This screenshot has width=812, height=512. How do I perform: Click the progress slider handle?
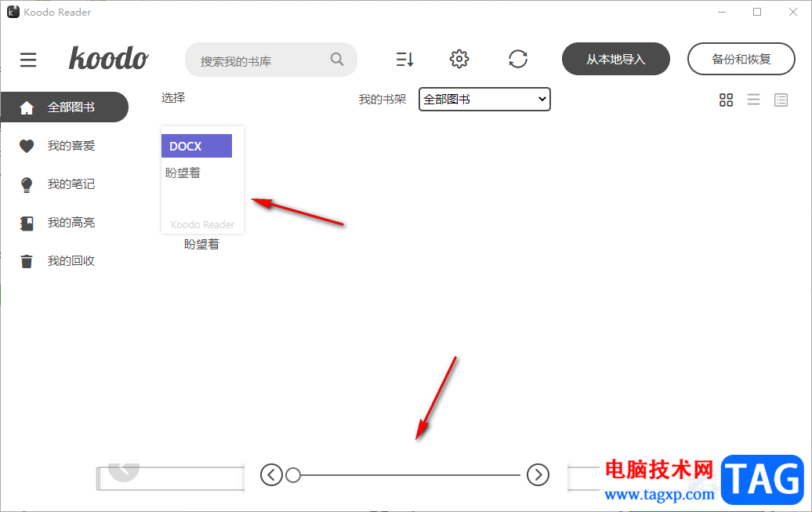293,474
